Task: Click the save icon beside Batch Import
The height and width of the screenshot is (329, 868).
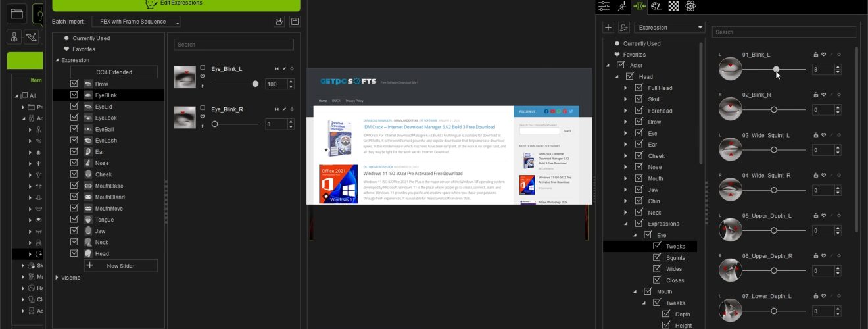Action: pyautogui.click(x=295, y=22)
